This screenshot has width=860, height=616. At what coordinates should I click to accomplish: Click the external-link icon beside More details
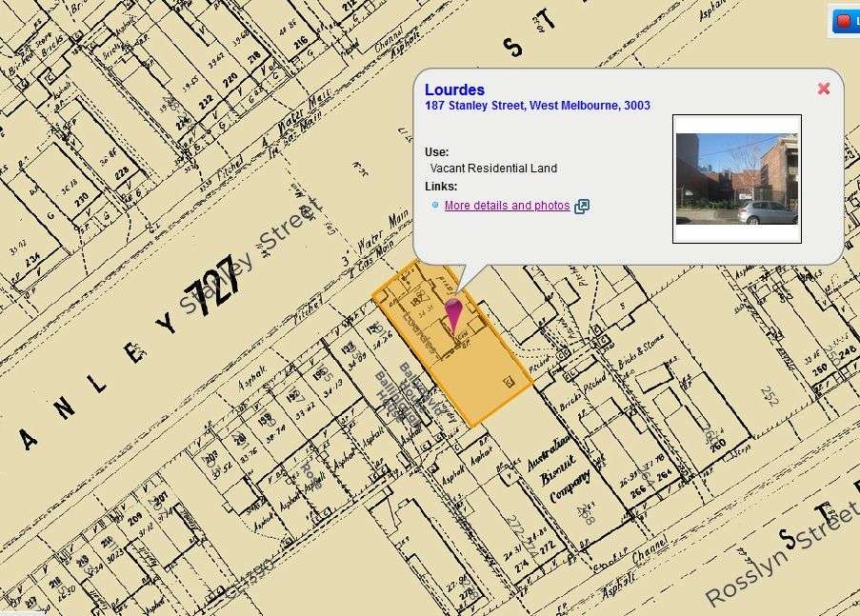(x=582, y=206)
